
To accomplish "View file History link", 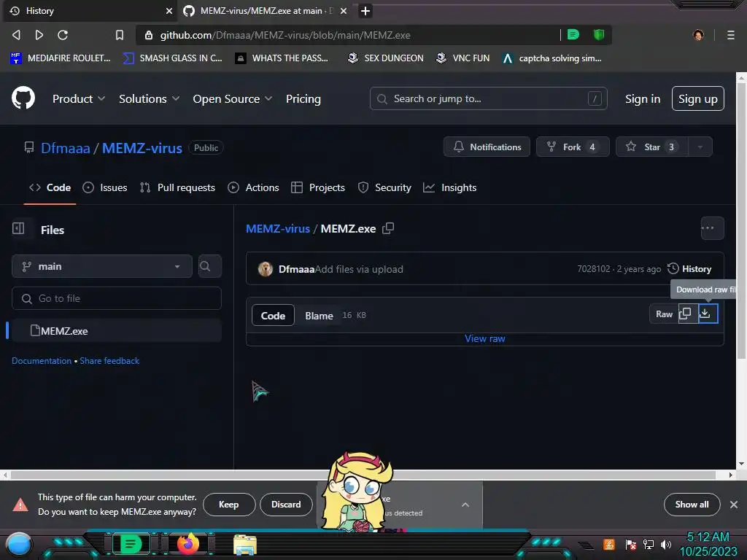I will pyautogui.click(x=689, y=269).
